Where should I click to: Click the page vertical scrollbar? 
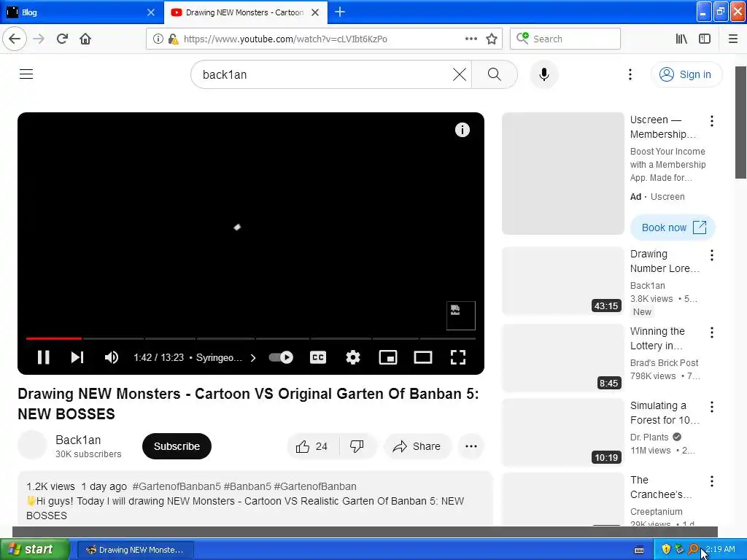click(x=740, y=122)
